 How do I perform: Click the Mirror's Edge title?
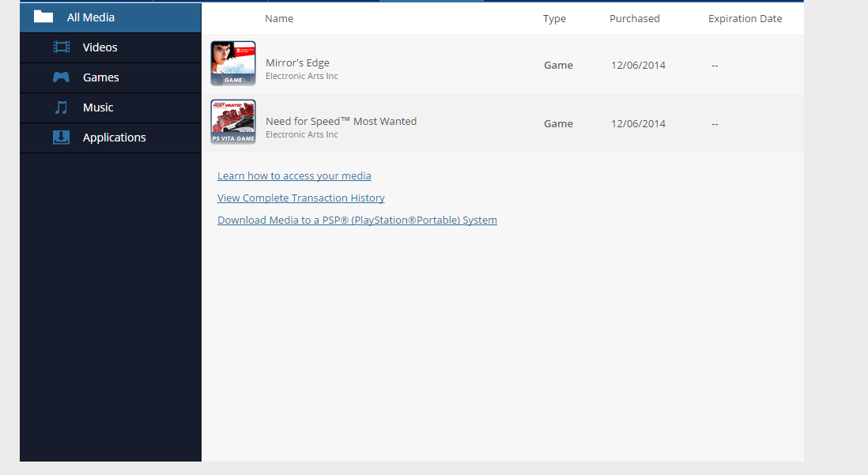(x=297, y=62)
